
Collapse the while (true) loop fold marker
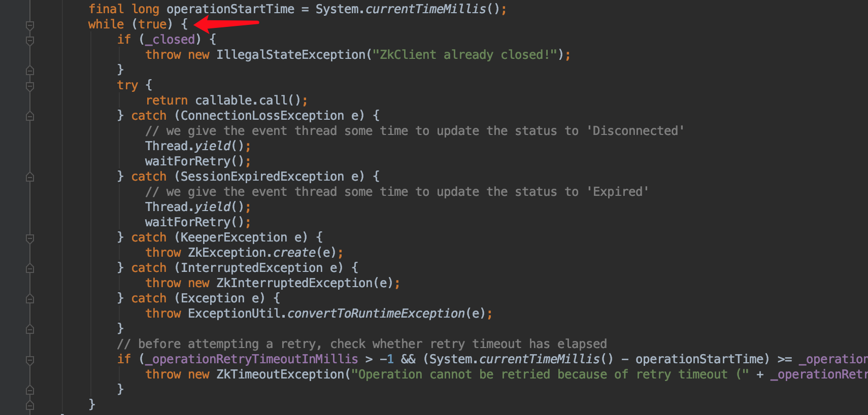click(30, 25)
